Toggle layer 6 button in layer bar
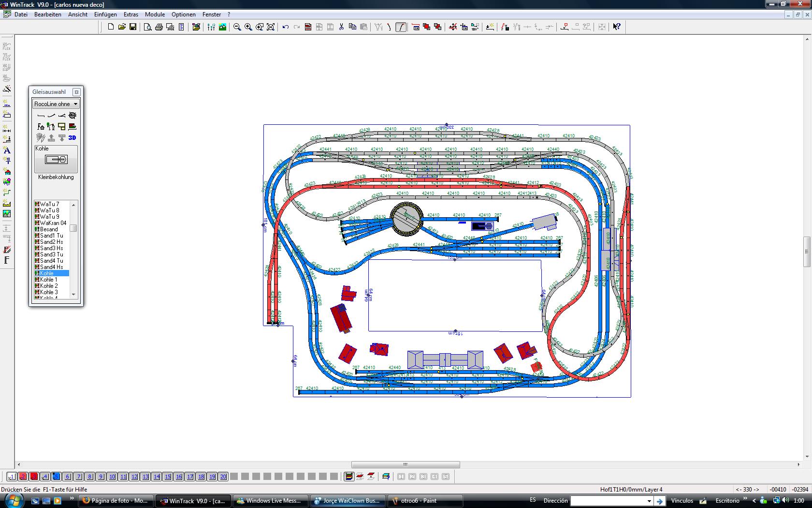812x508 pixels. click(68, 477)
